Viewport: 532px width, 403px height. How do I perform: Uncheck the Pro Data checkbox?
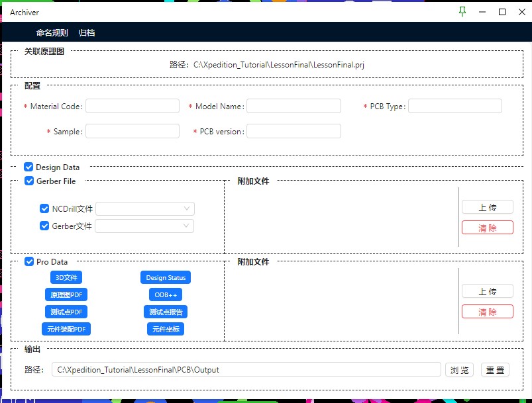(28, 261)
